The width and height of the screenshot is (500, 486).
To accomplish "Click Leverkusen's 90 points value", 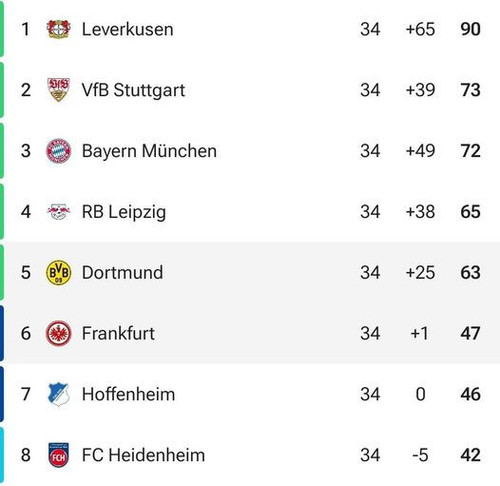I will [x=470, y=29].
